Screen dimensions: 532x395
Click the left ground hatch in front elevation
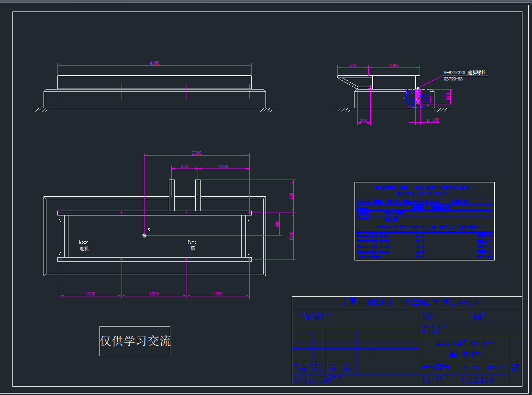pos(41,110)
